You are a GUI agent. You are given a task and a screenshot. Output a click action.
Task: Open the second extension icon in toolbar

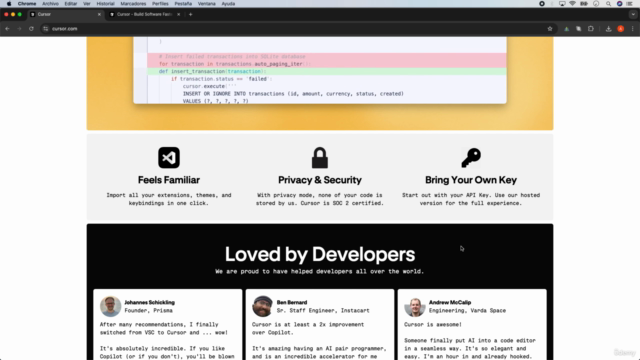point(578,29)
